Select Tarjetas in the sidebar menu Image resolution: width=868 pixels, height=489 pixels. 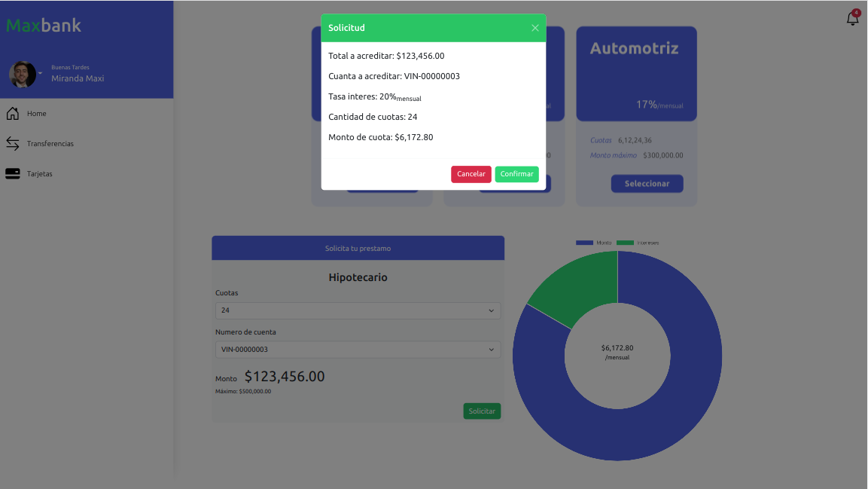click(x=41, y=173)
